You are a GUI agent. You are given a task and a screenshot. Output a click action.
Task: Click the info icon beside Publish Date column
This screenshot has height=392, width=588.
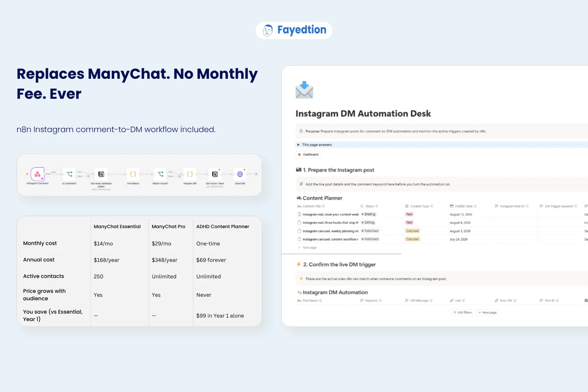click(475, 206)
